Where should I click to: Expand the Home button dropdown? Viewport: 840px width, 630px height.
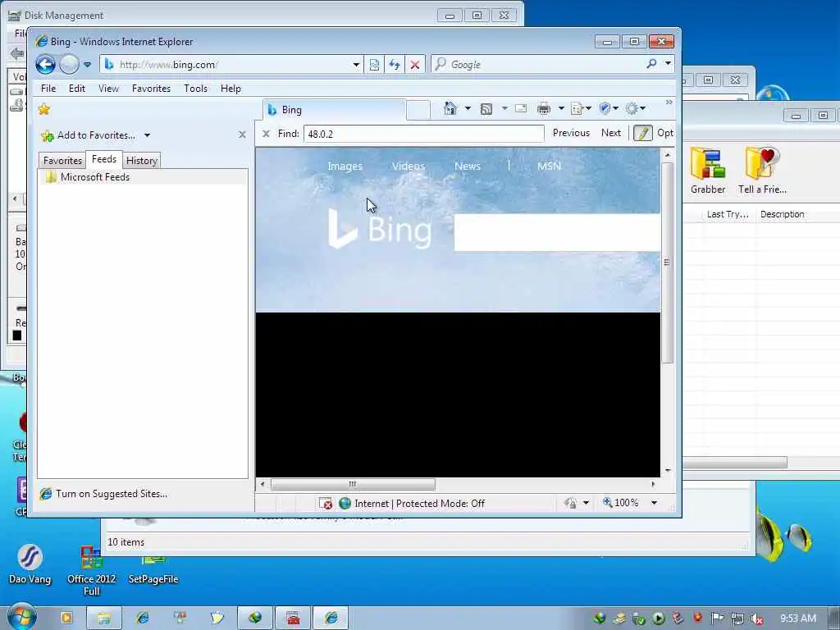point(468,109)
